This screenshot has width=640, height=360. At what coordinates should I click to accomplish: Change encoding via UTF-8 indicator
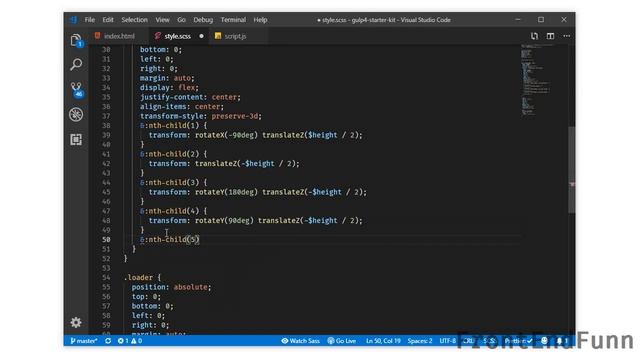(447, 340)
